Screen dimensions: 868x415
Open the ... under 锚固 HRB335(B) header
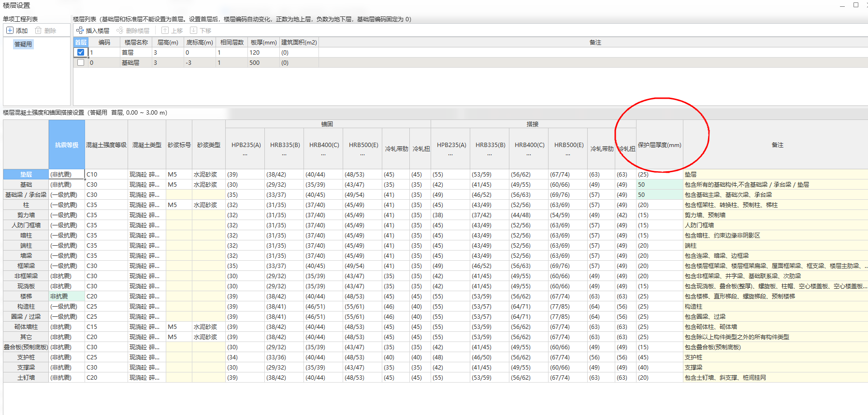click(284, 154)
